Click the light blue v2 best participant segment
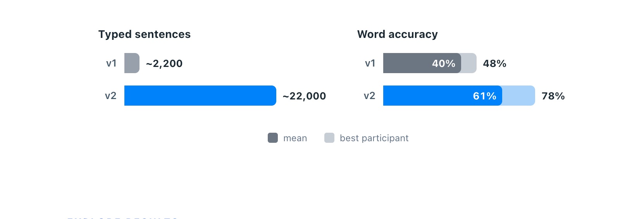 (x=519, y=96)
